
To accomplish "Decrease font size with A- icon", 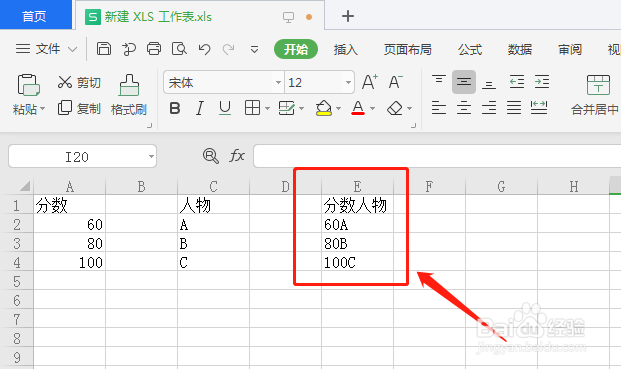I will [395, 82].
